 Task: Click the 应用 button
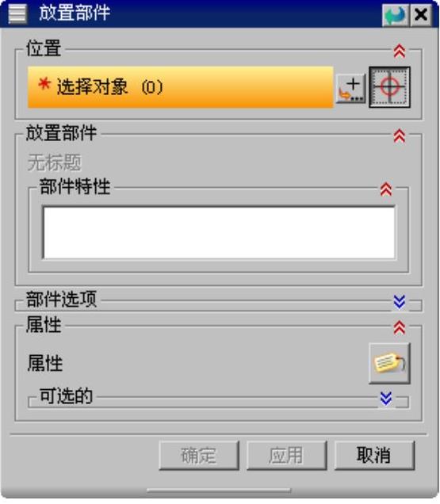[286, 456]
